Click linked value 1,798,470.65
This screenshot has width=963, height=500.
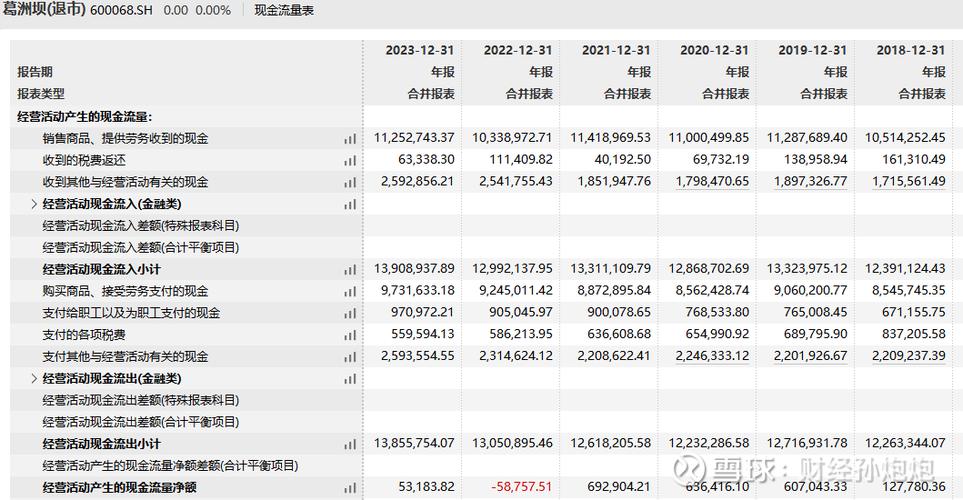712,182
